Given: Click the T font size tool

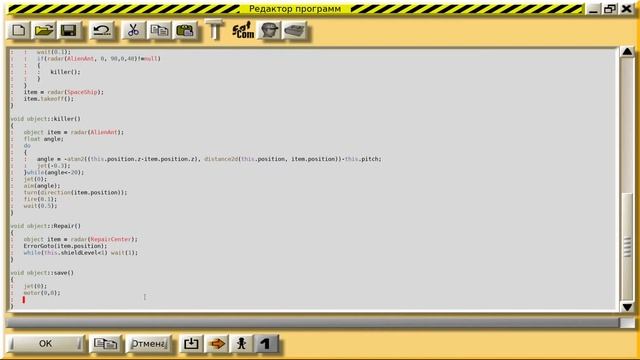Looking at the screenshot, I should (x=214, y=30).
